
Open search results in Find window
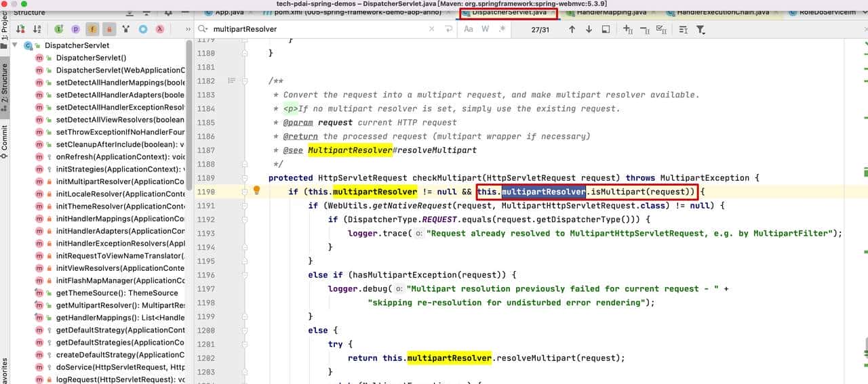(x=606, y=29)
